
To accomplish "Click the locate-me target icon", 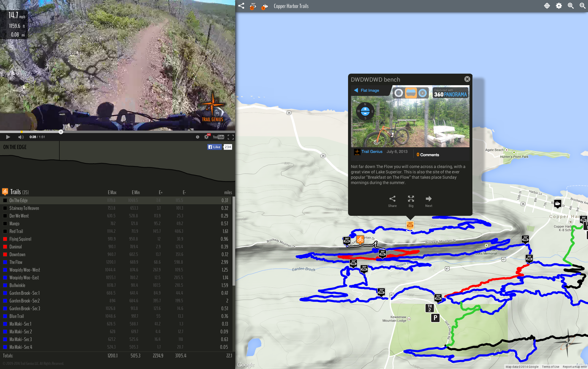I will tap(547, 6).
